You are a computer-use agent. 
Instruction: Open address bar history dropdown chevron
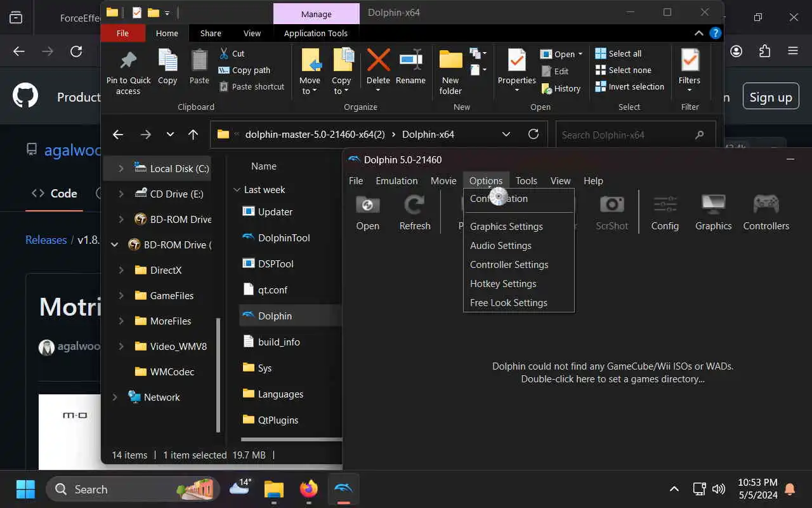point(506,134)
